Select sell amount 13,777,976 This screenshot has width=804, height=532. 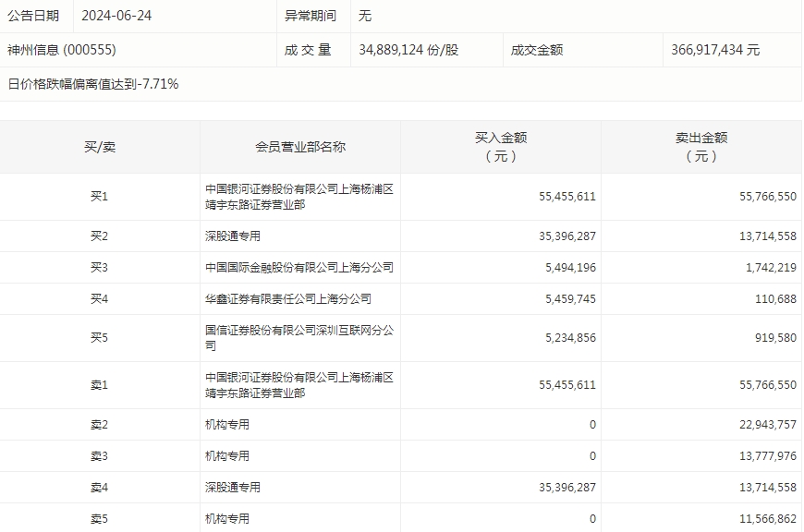(768, 456)
